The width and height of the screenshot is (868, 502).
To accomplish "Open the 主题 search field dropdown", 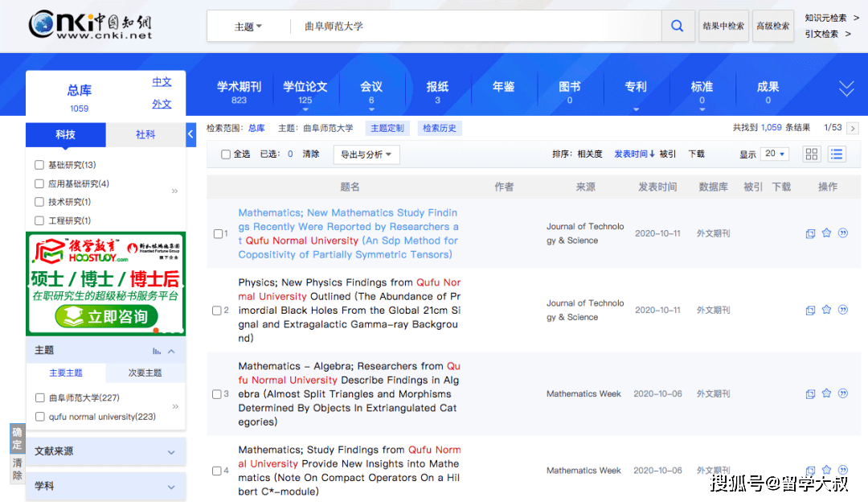I will coord(248,27).
